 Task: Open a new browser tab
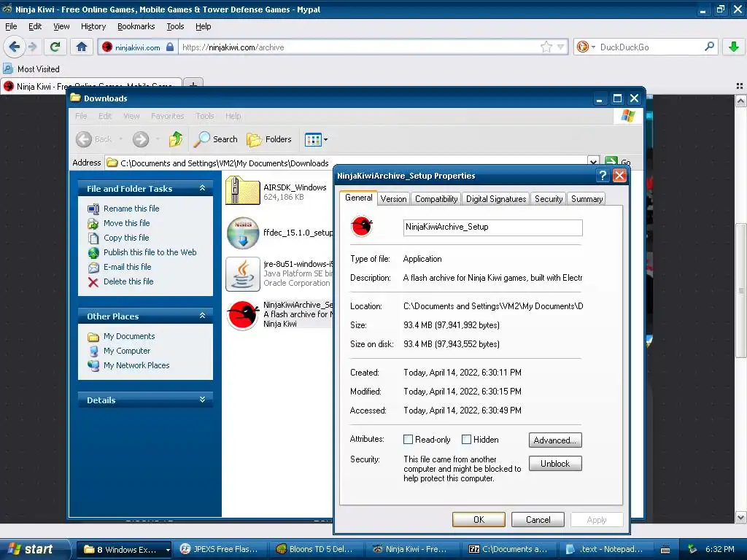[x=193, y=85]
